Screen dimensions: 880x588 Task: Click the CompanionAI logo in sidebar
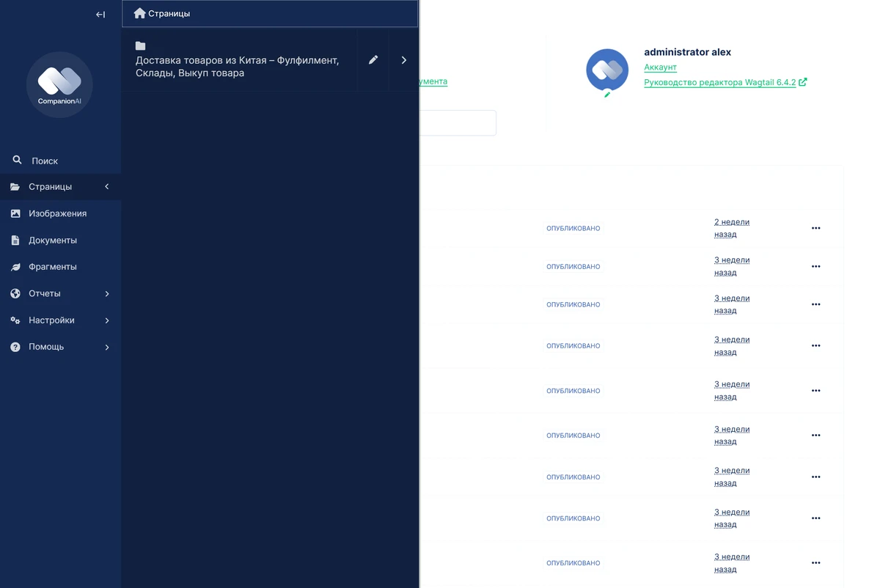pyautogui.click(x=59, y=84)
